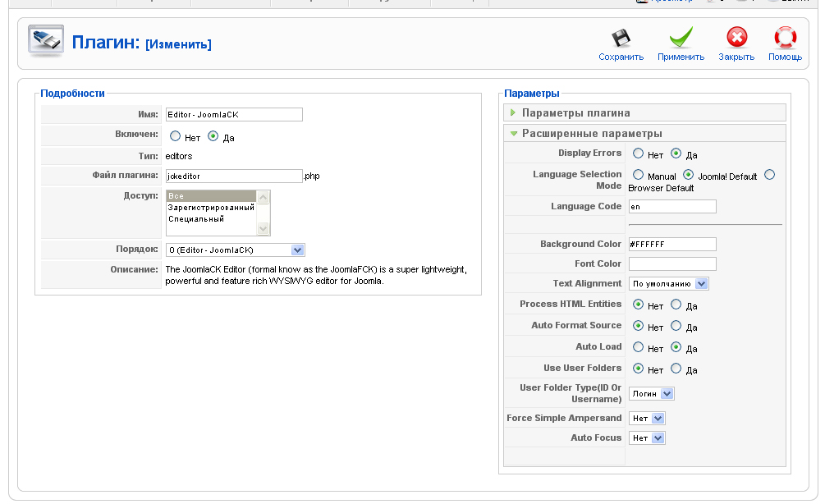Click the Помощь label

tap(785, 57)
